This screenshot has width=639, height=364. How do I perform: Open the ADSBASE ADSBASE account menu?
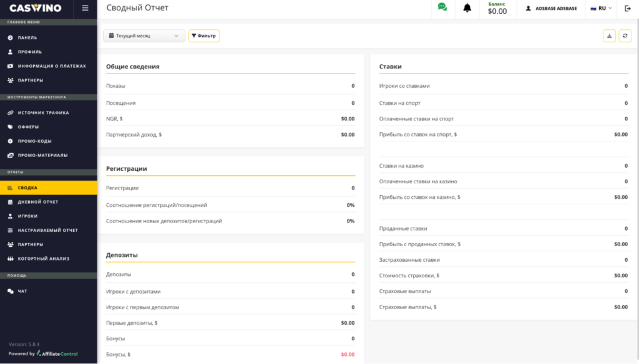pyautogui.click(x=552, y=8)
